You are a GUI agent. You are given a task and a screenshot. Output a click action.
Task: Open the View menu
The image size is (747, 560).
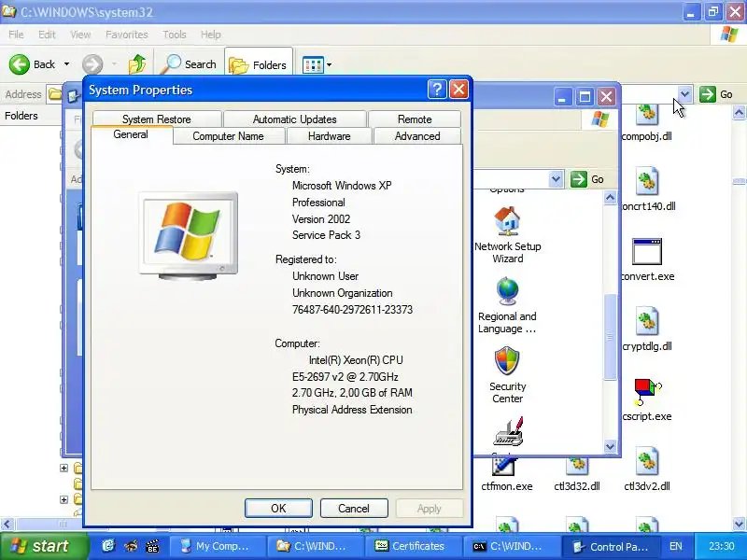(80, 35)
